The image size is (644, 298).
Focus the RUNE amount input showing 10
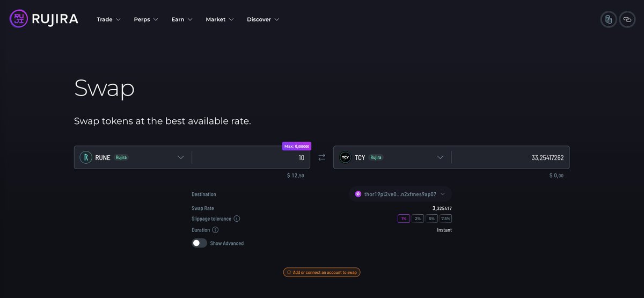(251, 157)
